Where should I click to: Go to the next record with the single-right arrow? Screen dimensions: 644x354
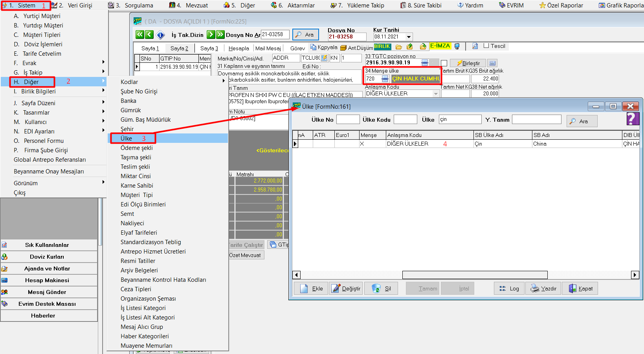(211, 35)
